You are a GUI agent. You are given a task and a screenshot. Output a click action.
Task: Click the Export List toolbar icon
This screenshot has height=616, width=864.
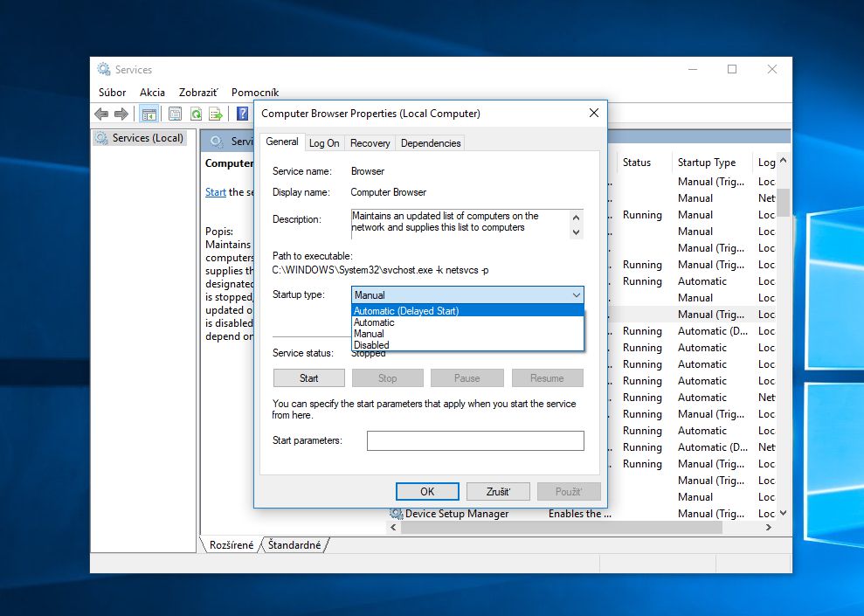pyautogui.click(x=216, y=114)
